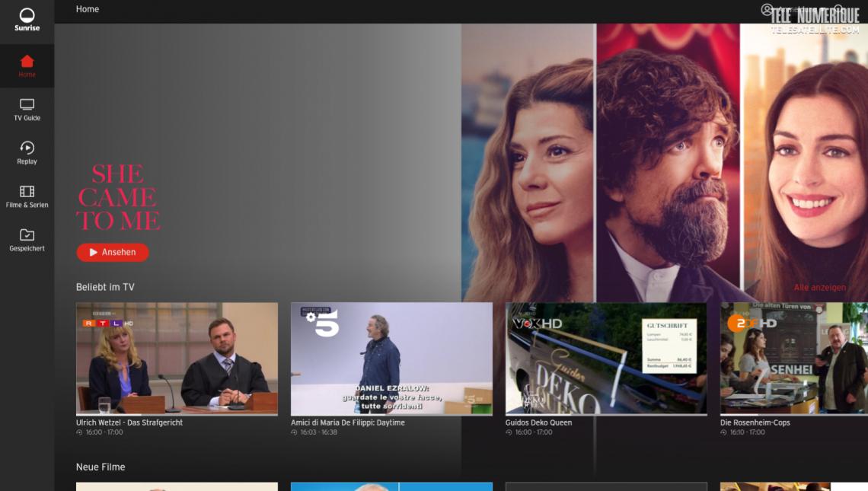The width and height of the screenshot is (868, 491).
Task: Click the She Came To Me title logo
Action: tap(118, 198)
